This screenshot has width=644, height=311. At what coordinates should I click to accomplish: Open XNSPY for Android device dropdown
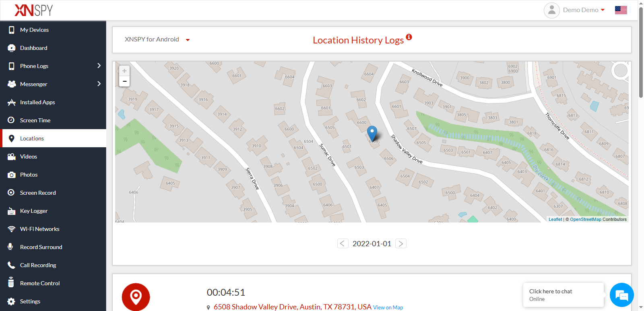click(157, 39)
